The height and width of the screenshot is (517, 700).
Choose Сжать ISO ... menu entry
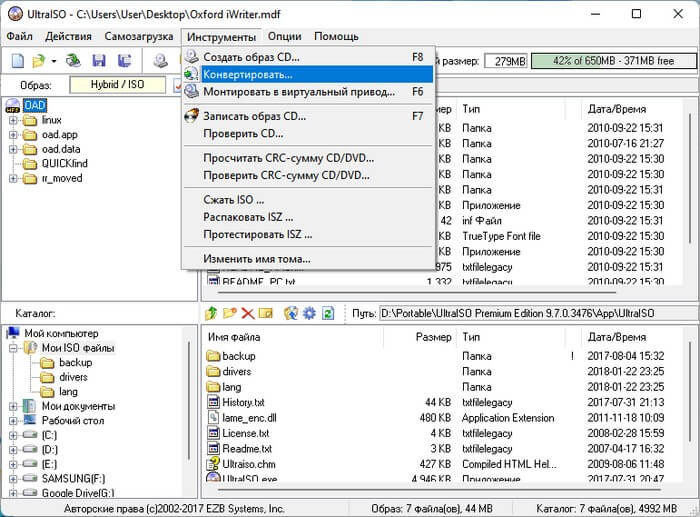pyautogui.click(x=308, y=200)
